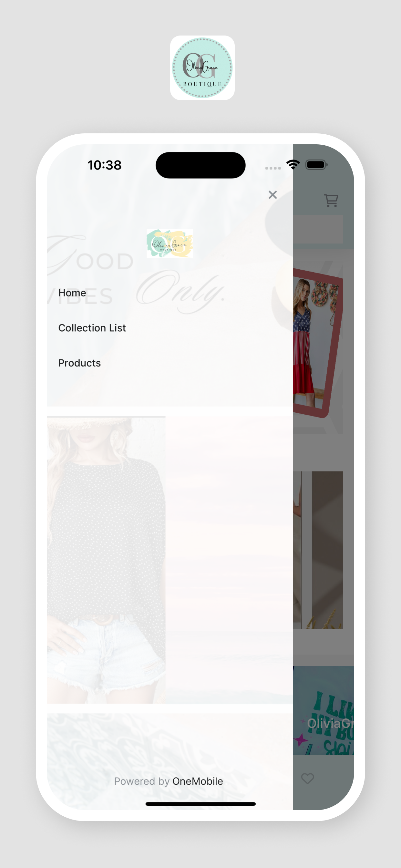The image size is (401, 868).
Task: Go to Home in the side menu
Action: tap(72, 293)
